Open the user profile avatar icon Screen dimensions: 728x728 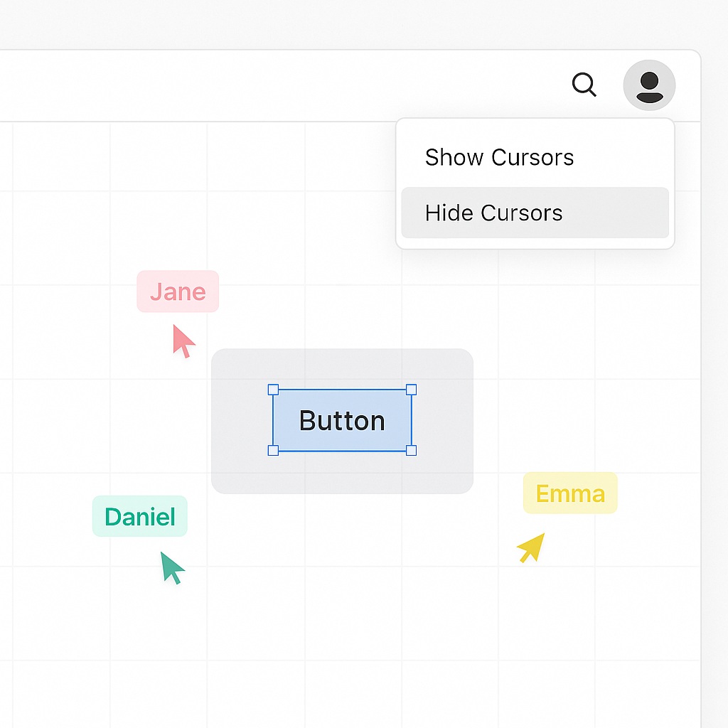click(649, 85)
